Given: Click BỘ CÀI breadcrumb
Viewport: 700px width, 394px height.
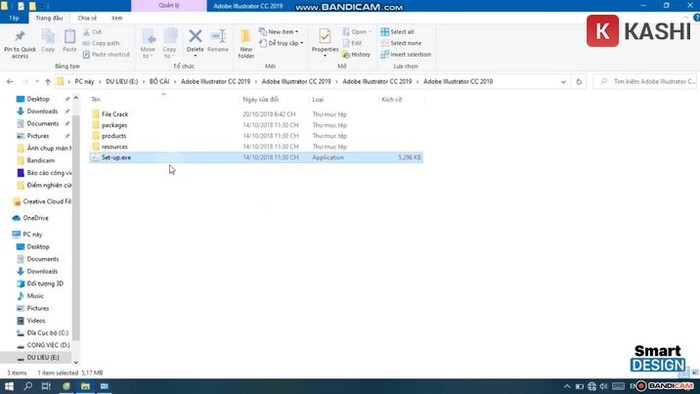Looking at the screenshot, I should (159, 82).
